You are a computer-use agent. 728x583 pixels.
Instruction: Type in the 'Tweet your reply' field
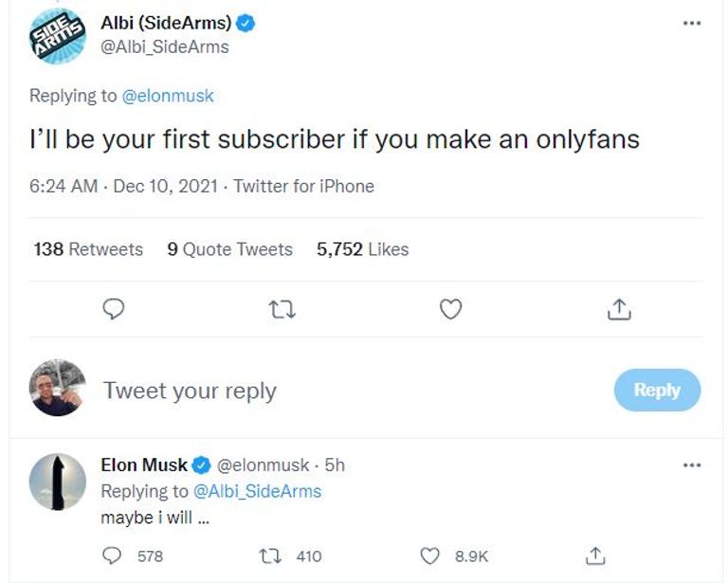pyautogui.click(x=284, y=391)
